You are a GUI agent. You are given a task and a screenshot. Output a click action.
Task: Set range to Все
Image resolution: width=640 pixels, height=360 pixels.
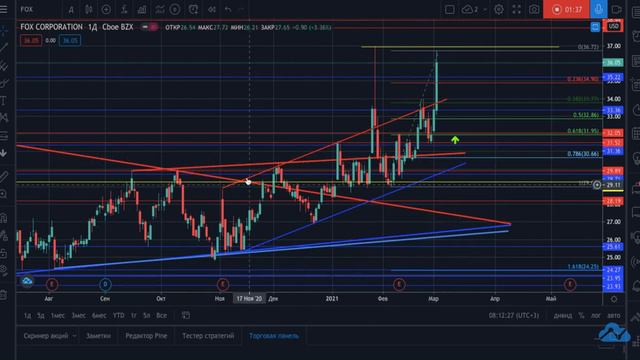161,316
